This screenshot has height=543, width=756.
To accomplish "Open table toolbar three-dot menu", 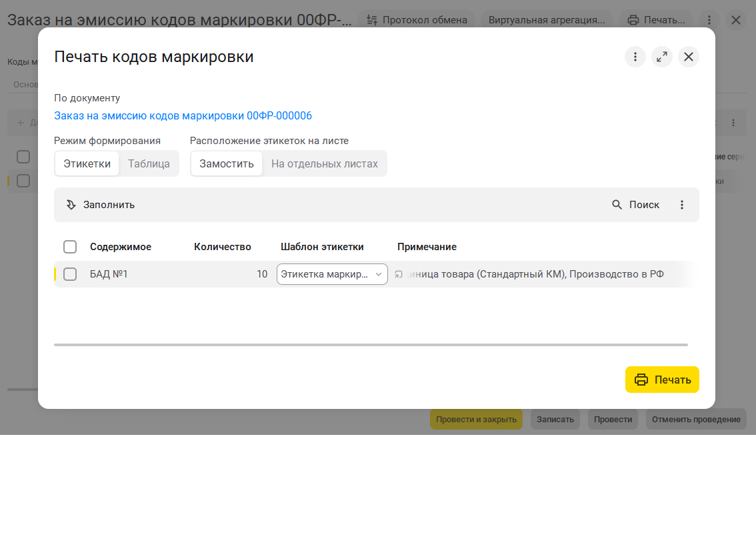I will click(x=682, y=205).
